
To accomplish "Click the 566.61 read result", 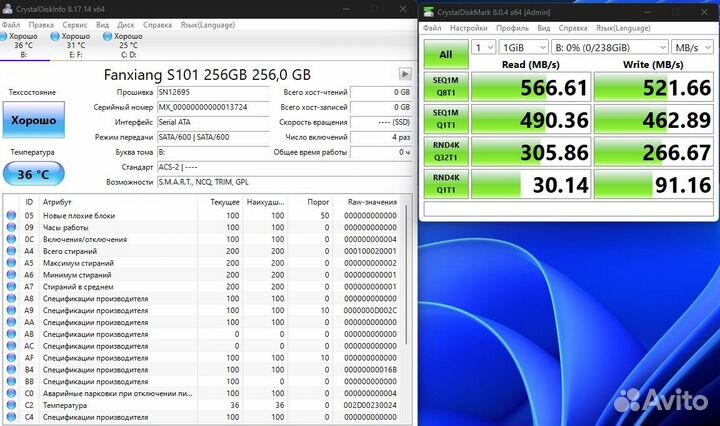I will coord(531,87).
